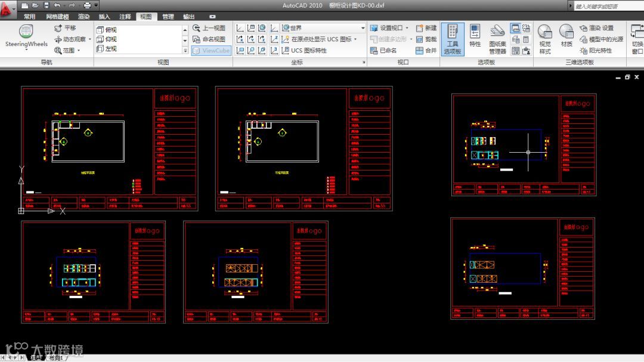Click the Plot printer icon
The image size is (644, 362).
(87, 5)
